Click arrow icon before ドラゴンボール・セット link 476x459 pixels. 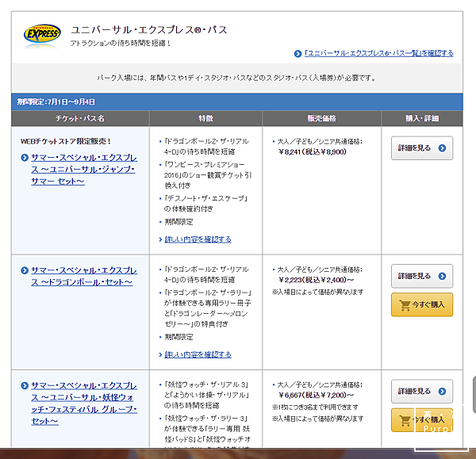click(x=25, y=270)
